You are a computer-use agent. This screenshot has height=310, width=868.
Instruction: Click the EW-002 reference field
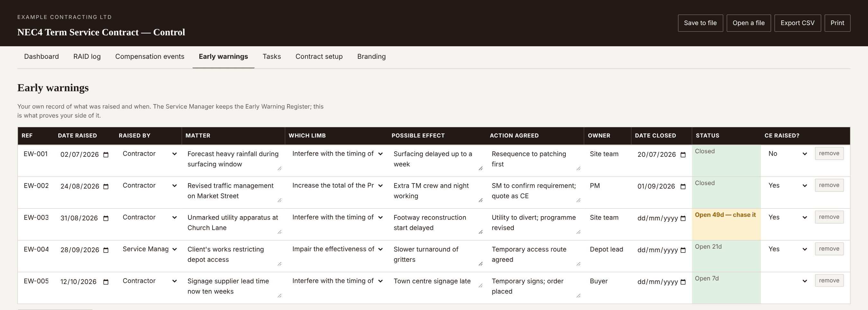point(36,186)
